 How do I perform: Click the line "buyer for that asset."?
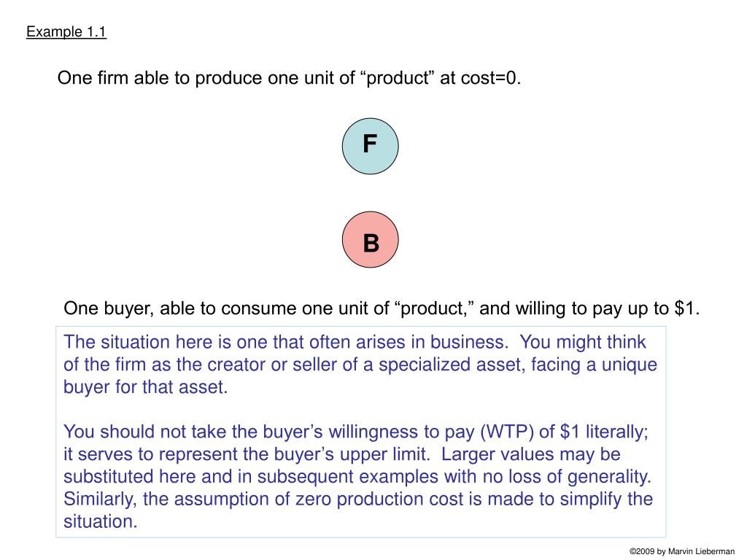pos(146,387)
